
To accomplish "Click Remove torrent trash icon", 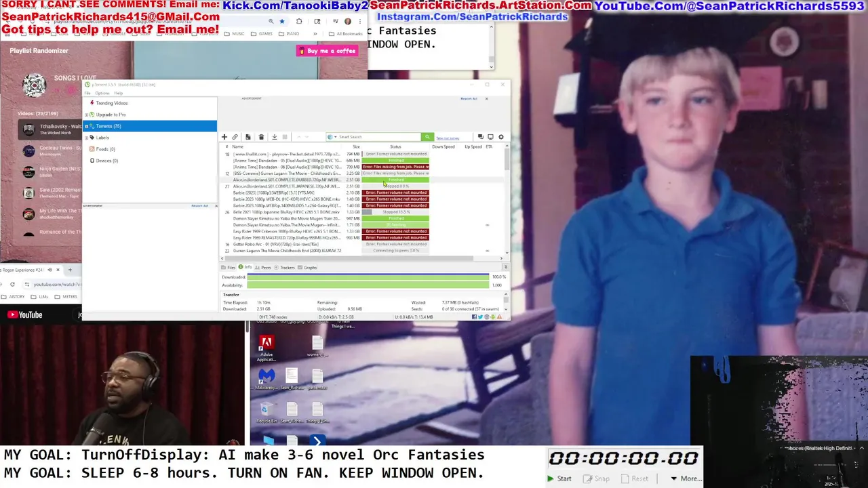I will (261, 137).
